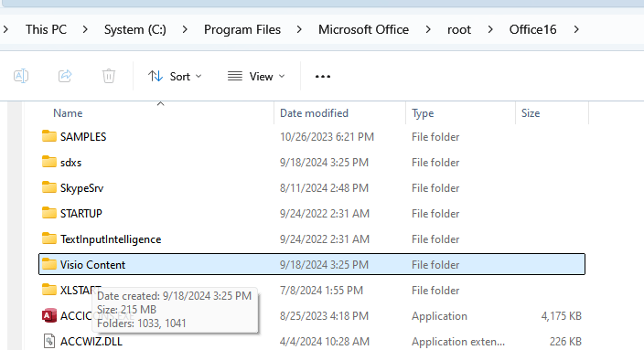Select the STARTUP folder row
Image resolution: width=644 pixels, height=350 pixels.
tap(312, 213)
